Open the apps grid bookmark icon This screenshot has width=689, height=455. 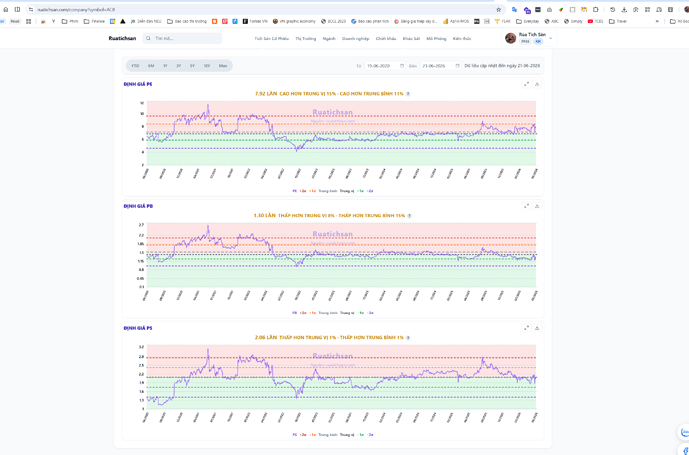pyautogui.click(x=29, y=21)
